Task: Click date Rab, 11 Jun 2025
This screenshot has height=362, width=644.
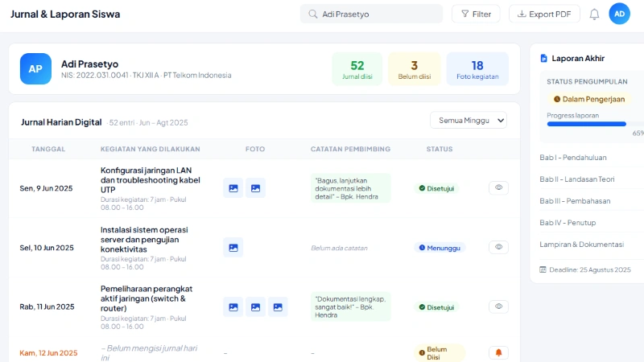Action: 47,307
